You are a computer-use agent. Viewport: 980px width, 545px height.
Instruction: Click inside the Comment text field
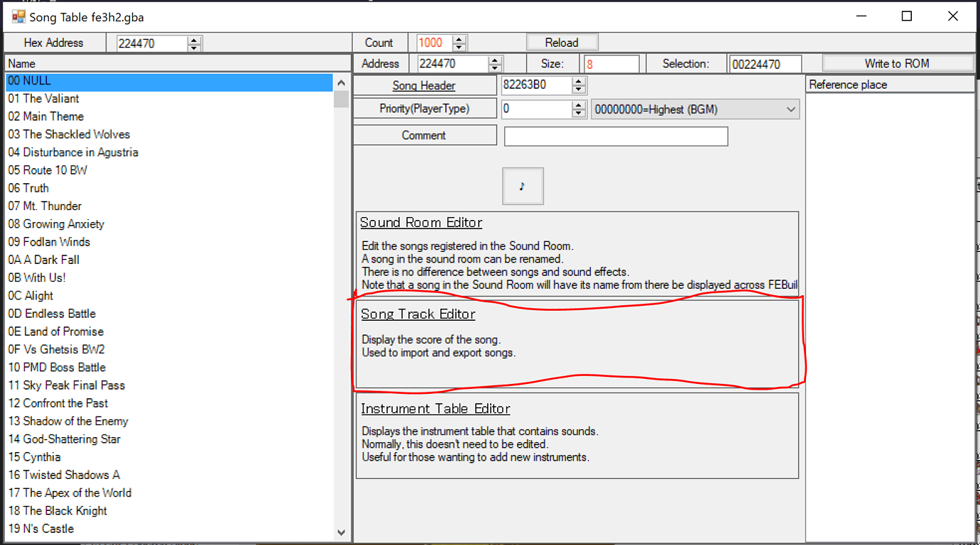615,136
